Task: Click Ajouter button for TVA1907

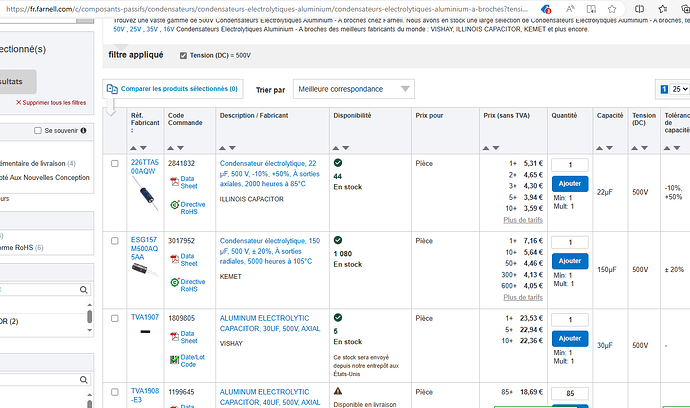Action: (570, 338)
